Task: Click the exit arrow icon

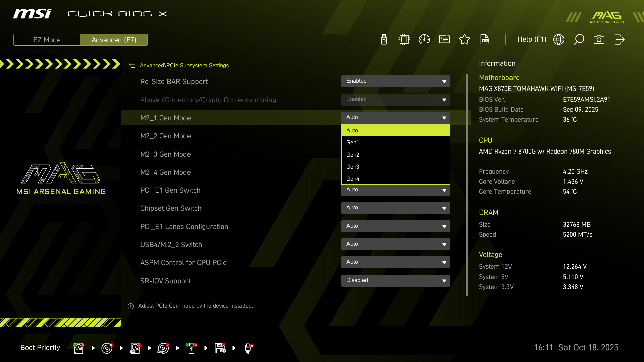Action: [x=619, y=39]
